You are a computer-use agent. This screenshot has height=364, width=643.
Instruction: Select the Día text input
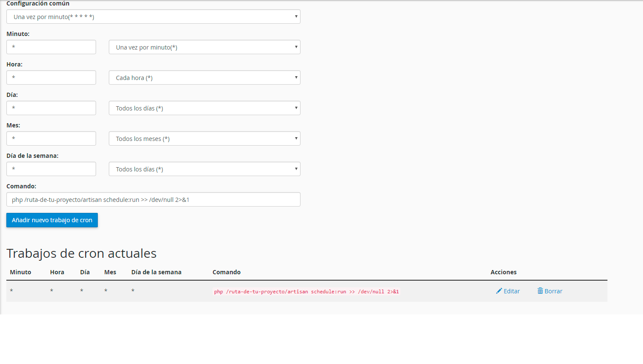[51, 108]
